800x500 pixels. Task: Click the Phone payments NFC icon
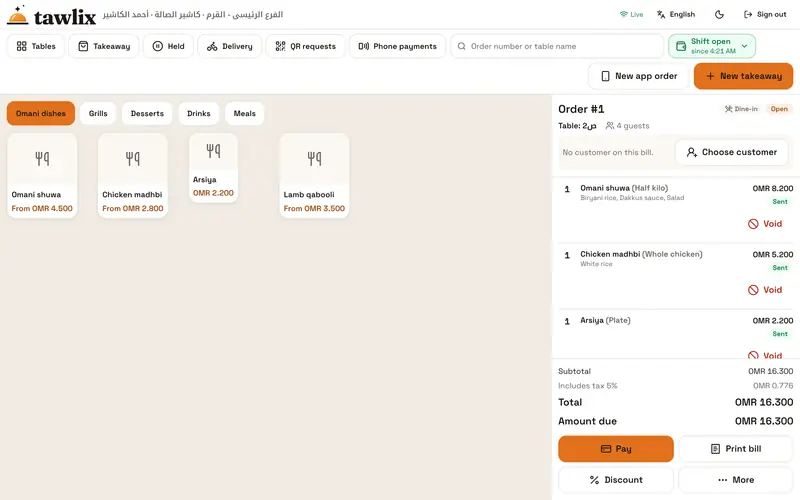click(x=364, y=46)
